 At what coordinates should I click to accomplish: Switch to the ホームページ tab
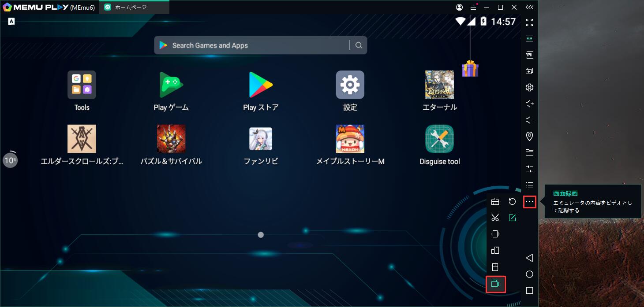point(134,7)
